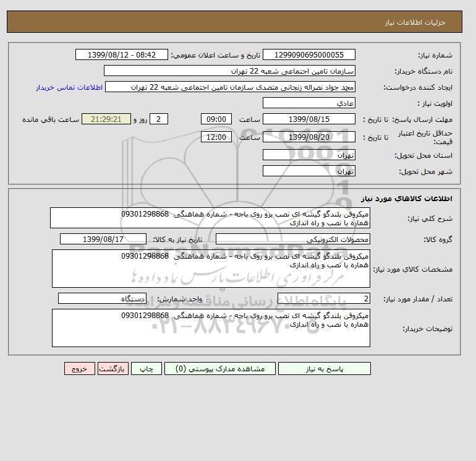Click the استان محل تحویل label
This screenshot has height=461, width=476.
click(423, 155)
